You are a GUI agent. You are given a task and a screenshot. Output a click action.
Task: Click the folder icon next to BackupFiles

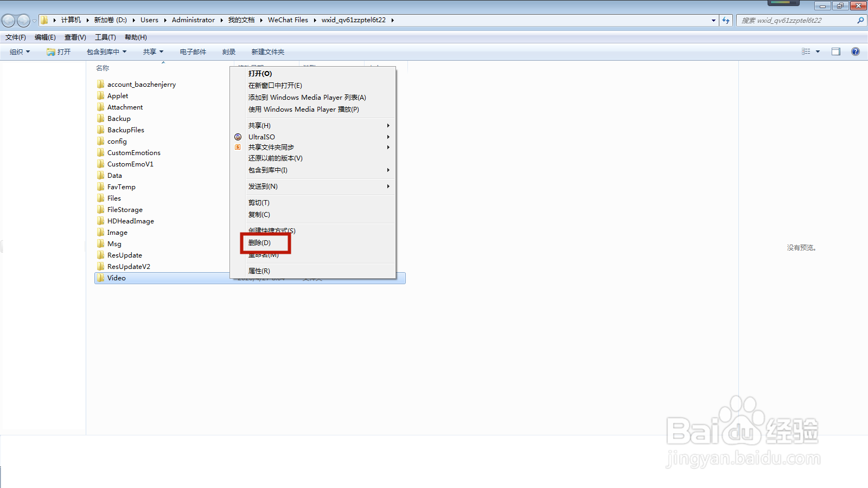100,130
